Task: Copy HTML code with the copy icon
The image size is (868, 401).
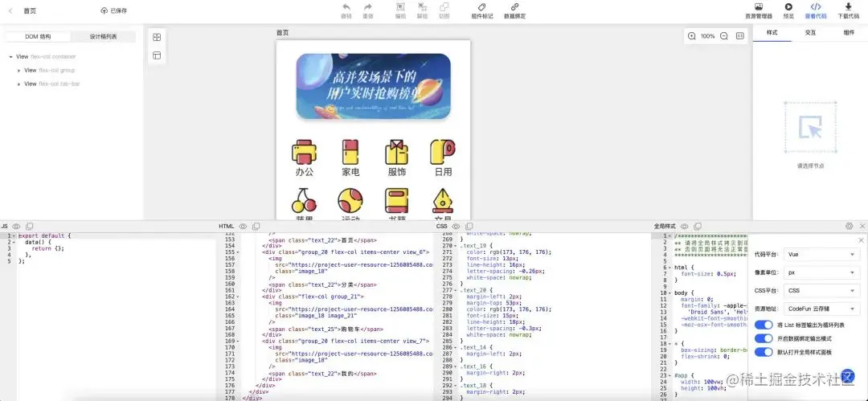Action: [256, 226]
